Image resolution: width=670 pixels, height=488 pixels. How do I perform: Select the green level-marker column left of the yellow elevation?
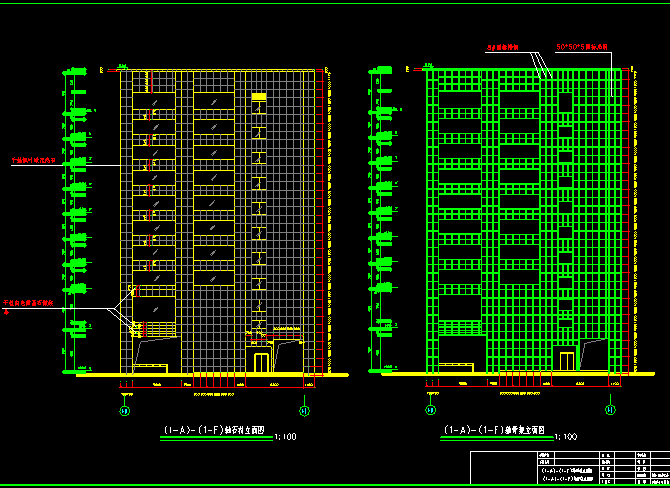tap(72, 220)
